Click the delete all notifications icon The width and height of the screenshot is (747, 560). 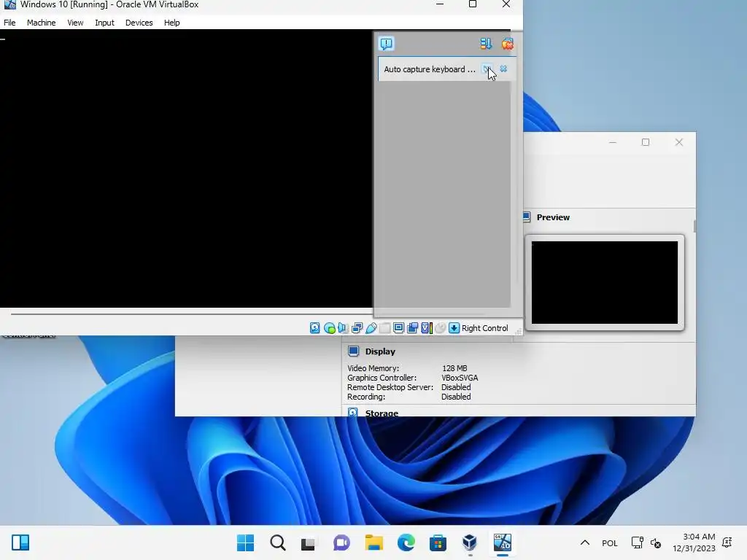(508, 44)
